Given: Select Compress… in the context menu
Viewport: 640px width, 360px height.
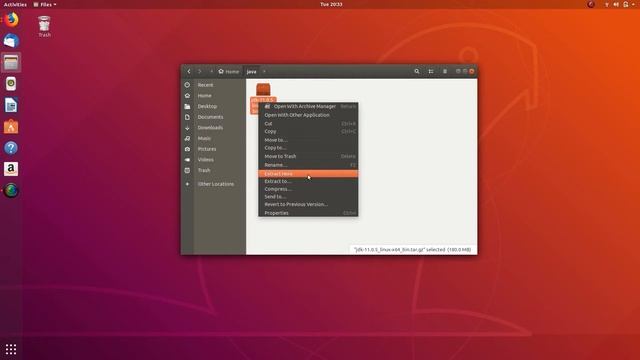Looking at the screenshot, I should [x=308, y=189].
